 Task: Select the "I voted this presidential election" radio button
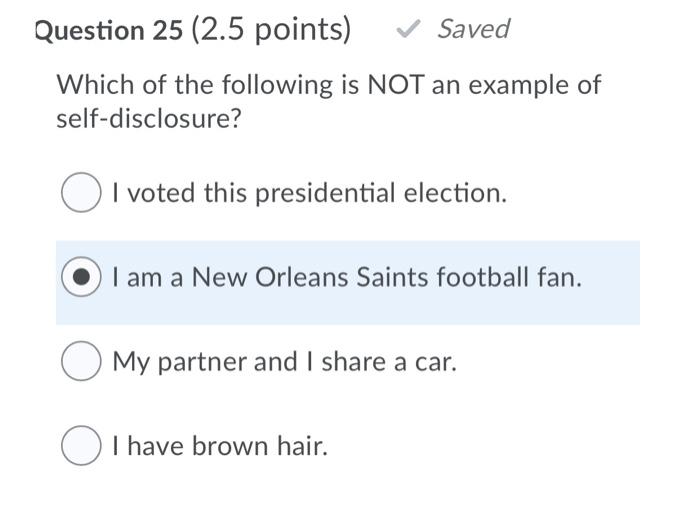pyautogui.click(x=81, y=193)
